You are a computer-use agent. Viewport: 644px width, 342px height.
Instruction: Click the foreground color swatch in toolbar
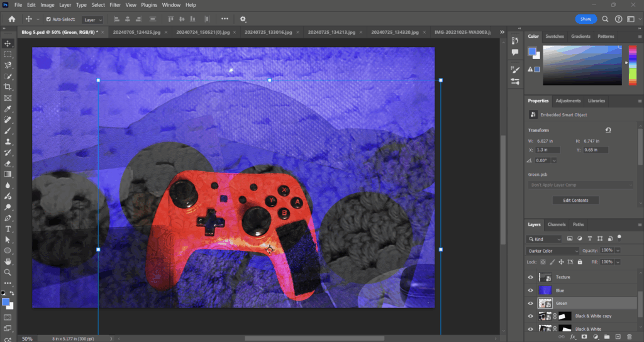pos(6,302)
